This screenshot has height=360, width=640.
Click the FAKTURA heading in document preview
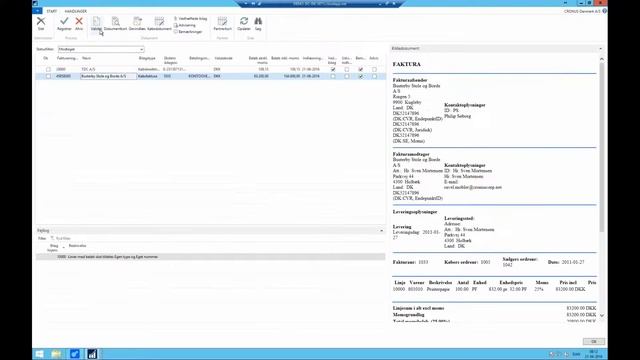pos(407,64)
